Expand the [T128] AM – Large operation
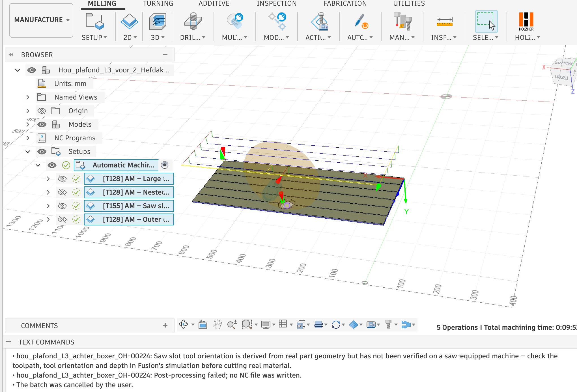Viewport: 577px width, 392px height. point(48,179)
